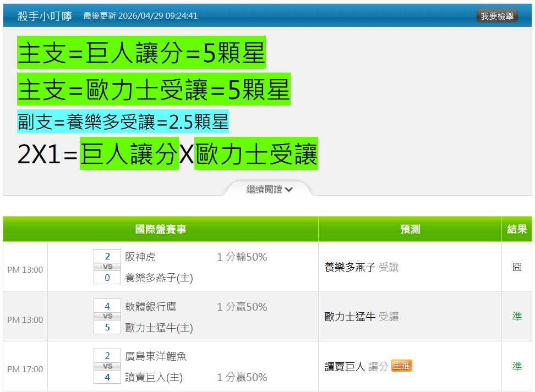Click the 準 result for 歐力士猛牛 game
The image size is (535, 392).
point(517,316)
